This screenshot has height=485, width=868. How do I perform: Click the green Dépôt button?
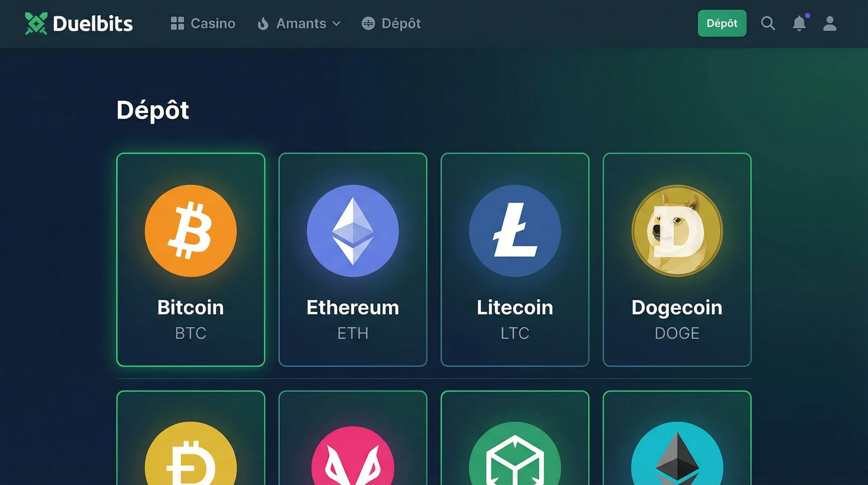722,23
